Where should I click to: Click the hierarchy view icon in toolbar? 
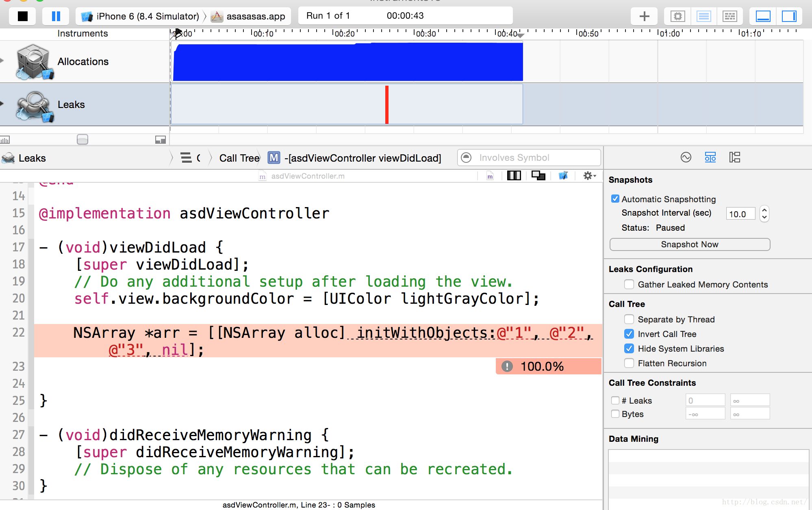tap(734, 157)
